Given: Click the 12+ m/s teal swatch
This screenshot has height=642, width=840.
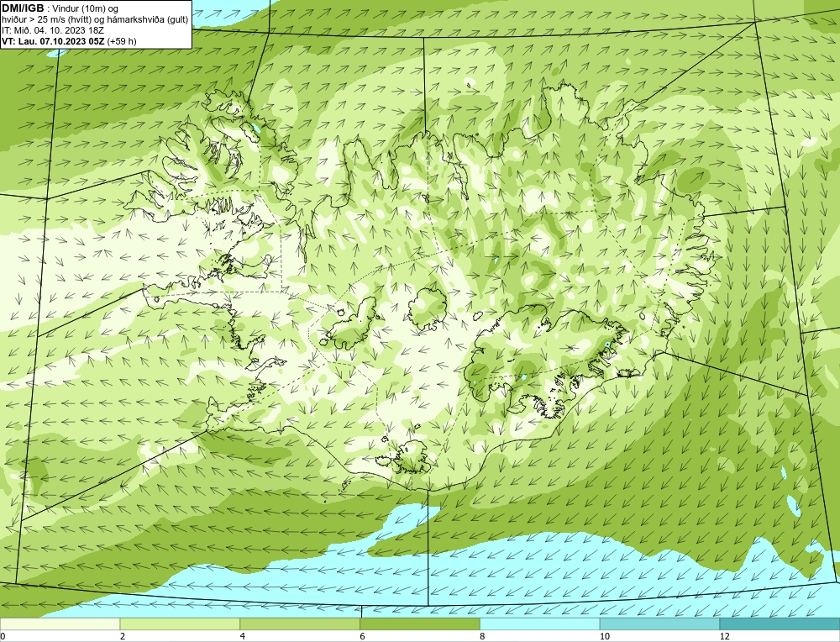Looking at the screenshot, I should [780, 624].
